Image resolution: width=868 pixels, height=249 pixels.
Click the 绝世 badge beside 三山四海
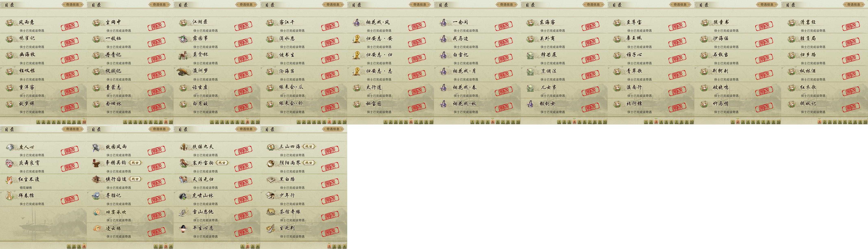(x=308, y=147)
